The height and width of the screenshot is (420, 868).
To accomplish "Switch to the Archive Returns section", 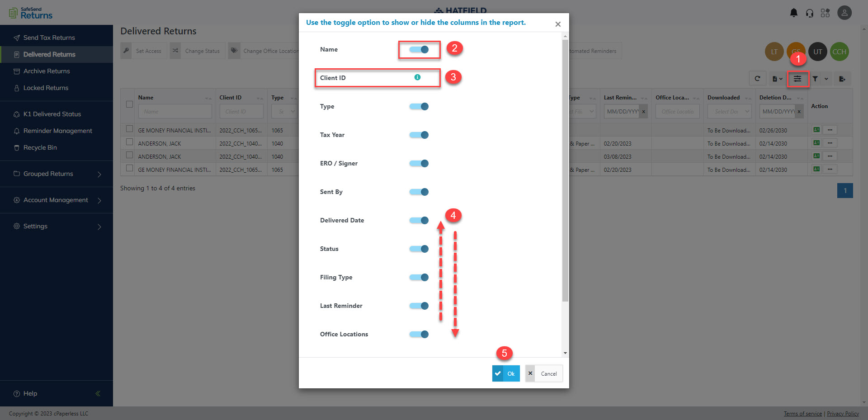I will click(46, 71).
